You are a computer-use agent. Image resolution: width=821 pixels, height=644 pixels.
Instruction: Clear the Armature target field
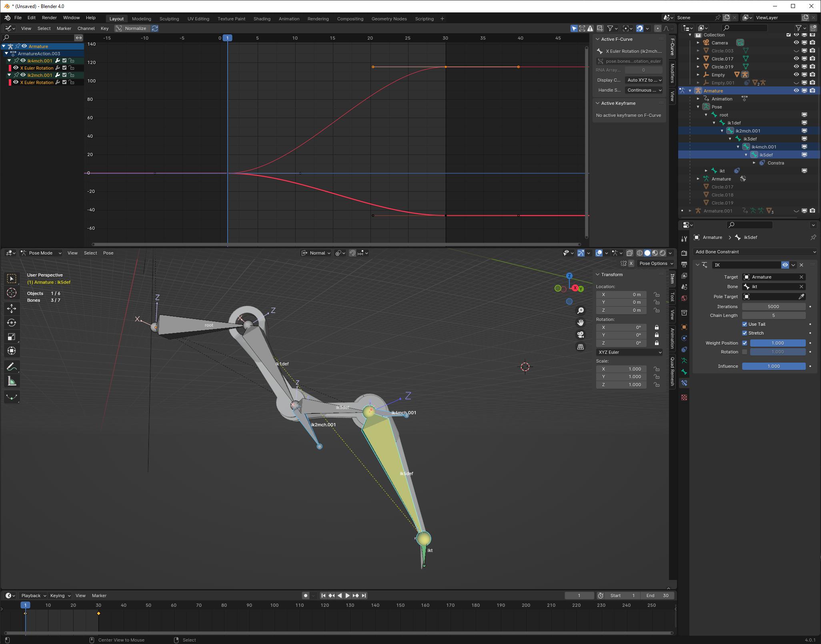coord(801,277)
